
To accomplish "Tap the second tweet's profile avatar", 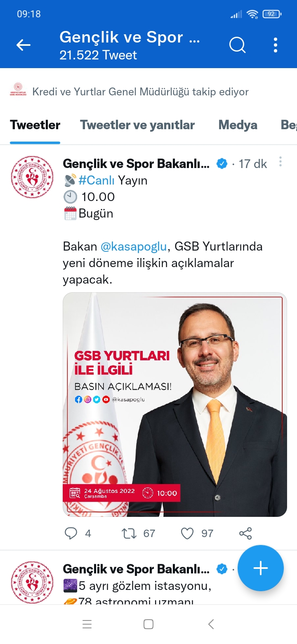I will point(32,582).
